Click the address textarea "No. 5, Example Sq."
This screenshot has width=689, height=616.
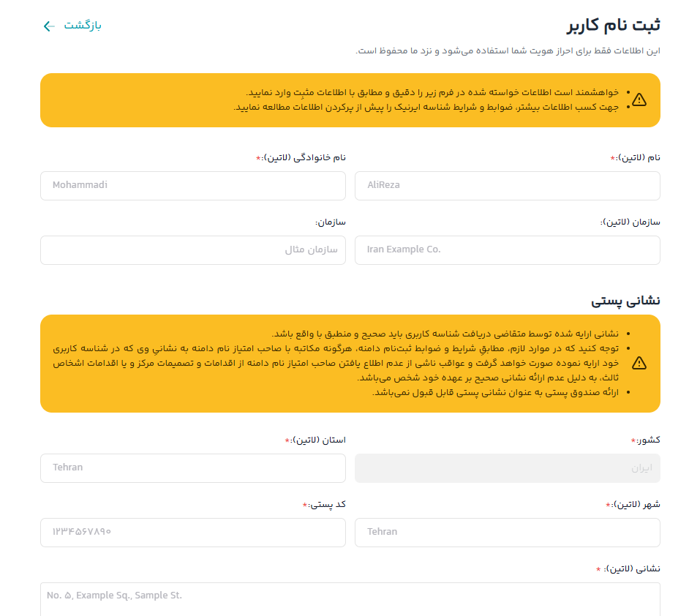pyautogui.click(x=350, y=598)
